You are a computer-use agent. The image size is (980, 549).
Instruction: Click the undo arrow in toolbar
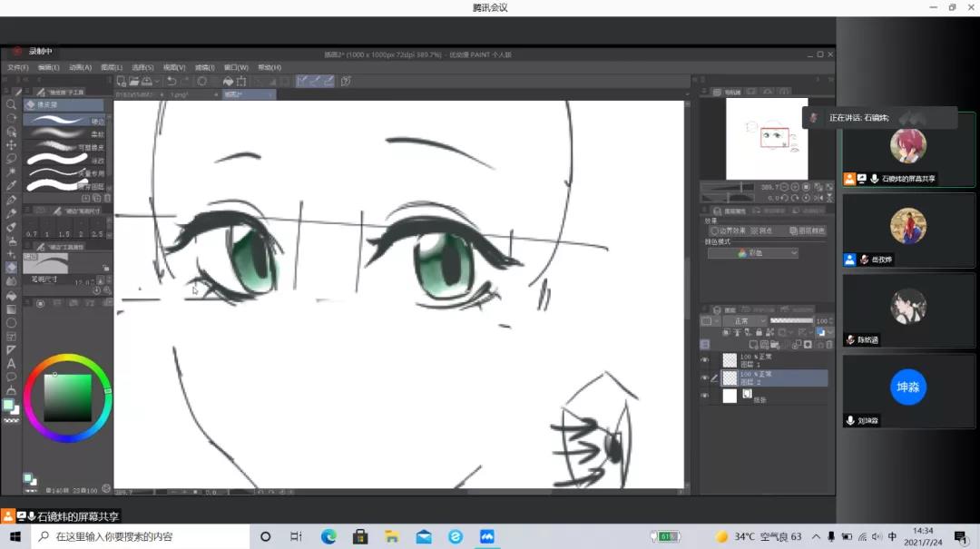click(171, 81)
